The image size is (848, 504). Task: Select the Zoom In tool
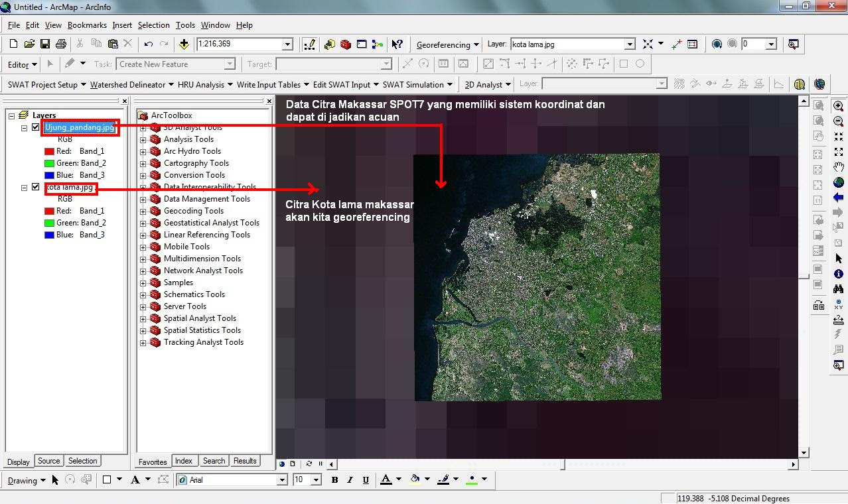point(839,106)
